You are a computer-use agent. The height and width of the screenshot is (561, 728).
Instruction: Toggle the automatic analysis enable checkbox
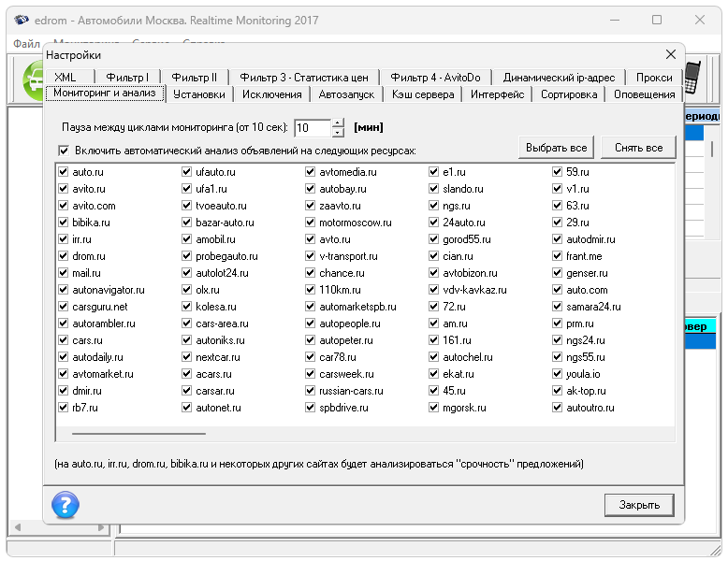point(64,151)
